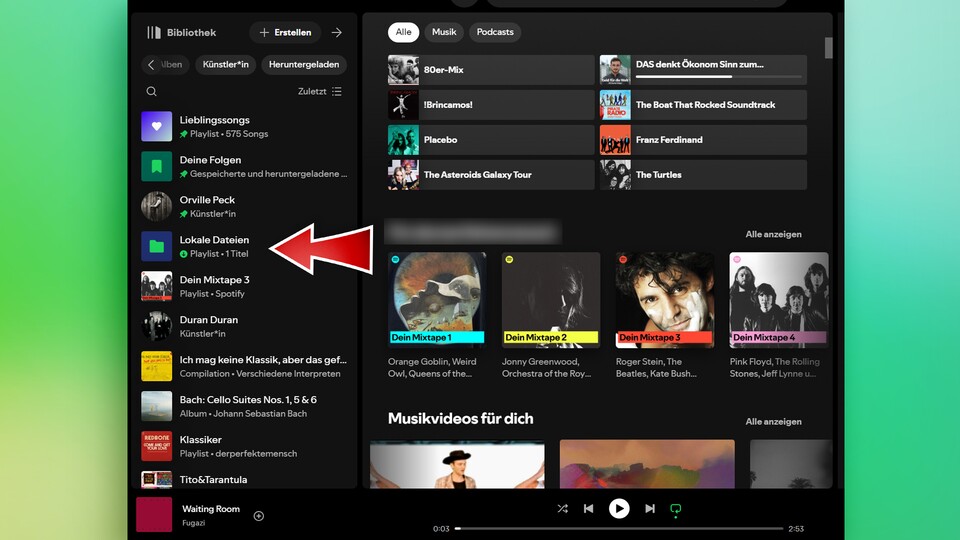
Task: Add Waiting Room to Lieblingssongs plus icon
Action: click(x=259, y=516)
